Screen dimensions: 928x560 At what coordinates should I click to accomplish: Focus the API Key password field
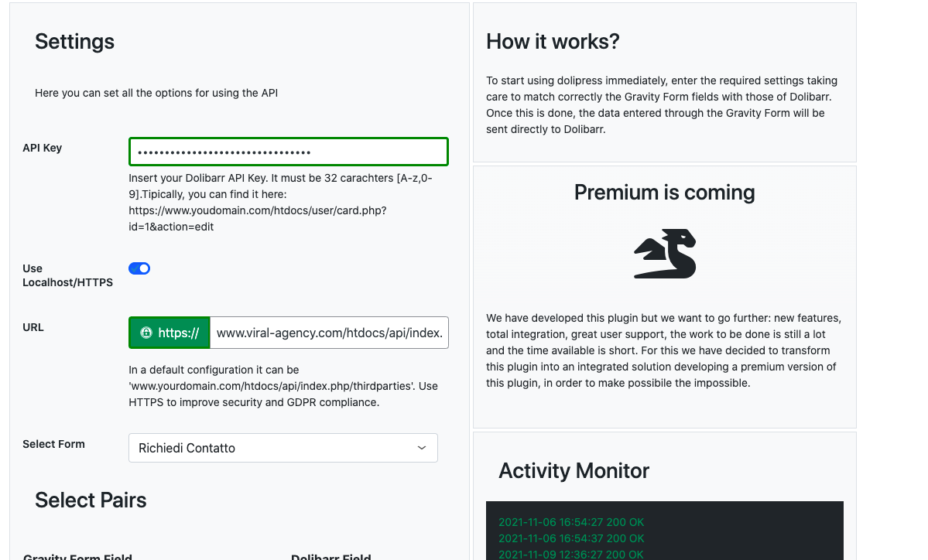pyautogui.click(x=288, y=152)
